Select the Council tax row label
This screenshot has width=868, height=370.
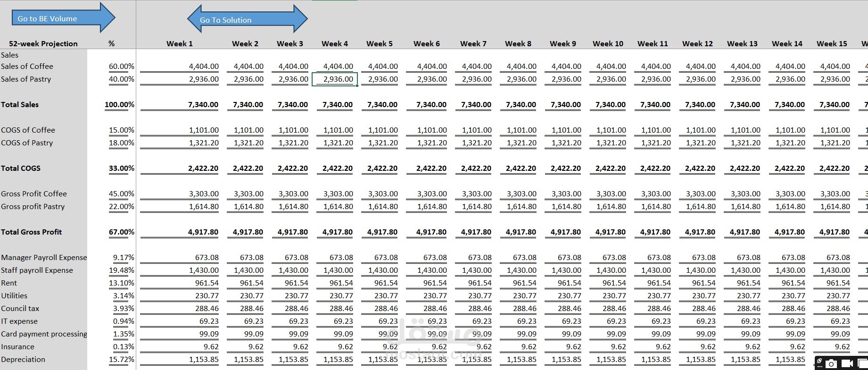(x=20, y=308)
